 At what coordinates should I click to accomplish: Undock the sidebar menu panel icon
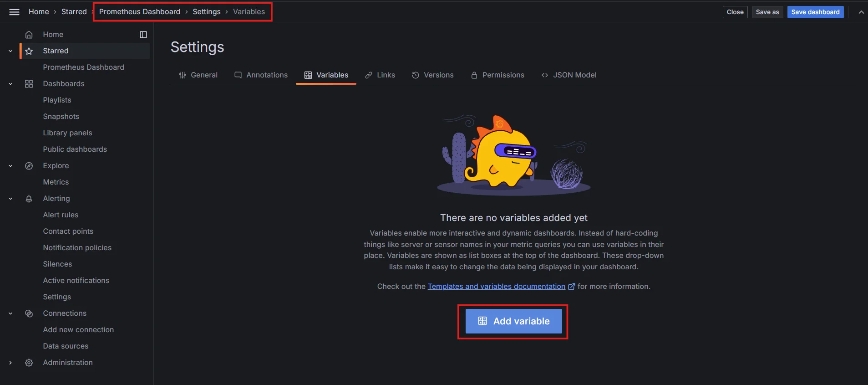pyautogui.click(x=143, y=35)
